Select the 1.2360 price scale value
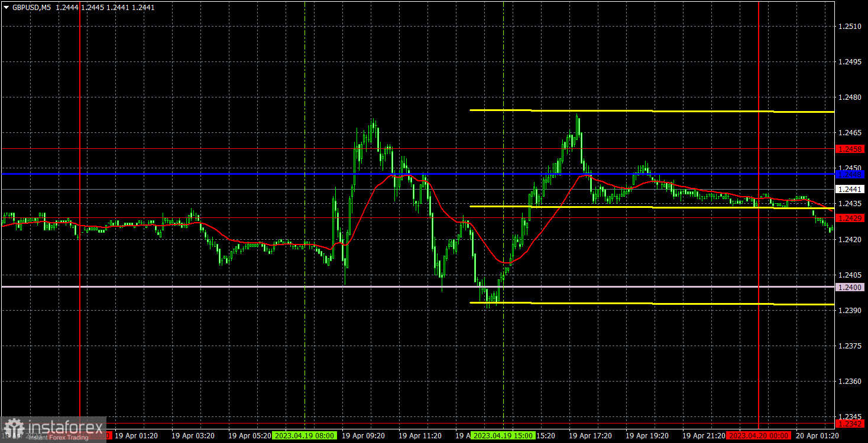Screen dimensions: 868x443 [x=851, y=381]
